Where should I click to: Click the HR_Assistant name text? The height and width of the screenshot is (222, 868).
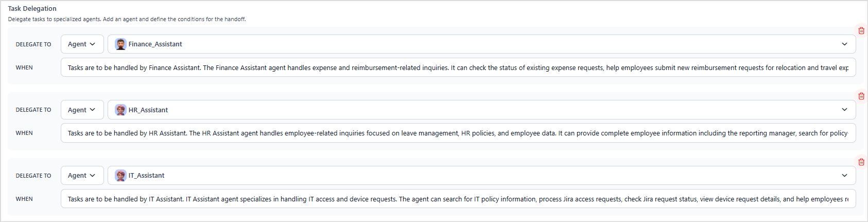coord(148,110)
